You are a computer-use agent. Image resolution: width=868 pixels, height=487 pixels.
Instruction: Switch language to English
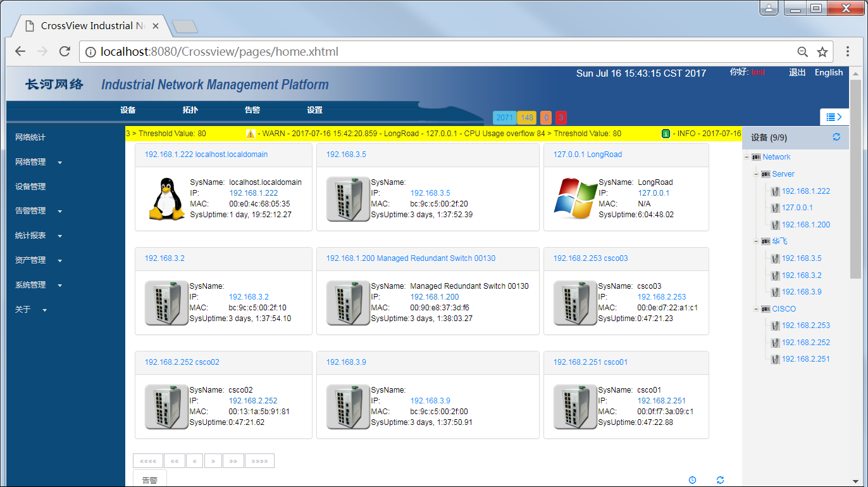828,72
